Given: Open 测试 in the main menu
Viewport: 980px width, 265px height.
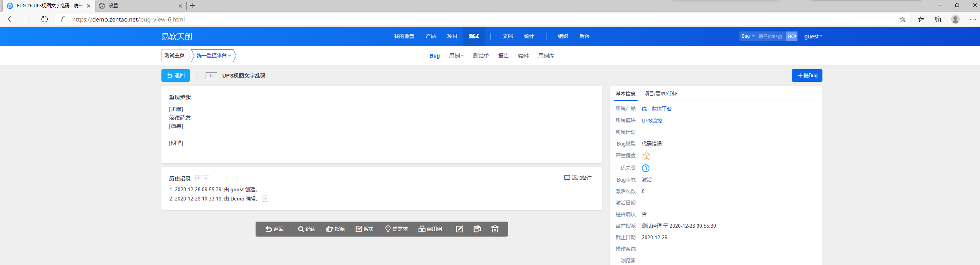Looking at the screenshot, I should click(x=473, y=36).
